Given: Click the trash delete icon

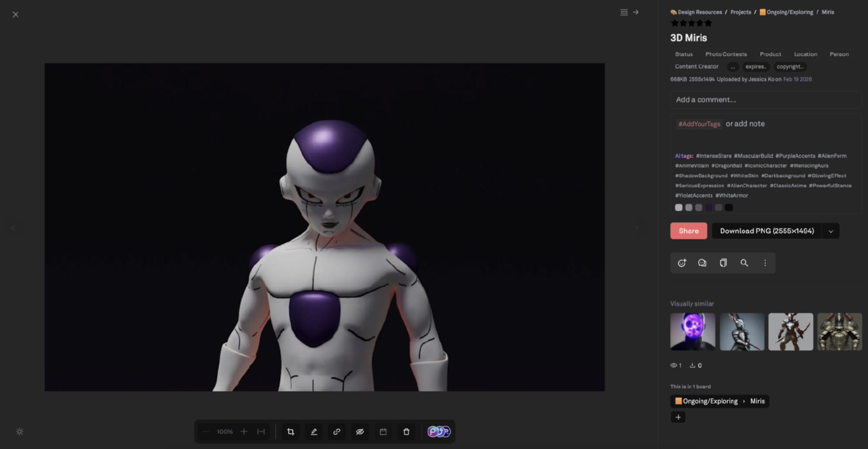Looking at the screenshot, I should click(x=406, y=431).
